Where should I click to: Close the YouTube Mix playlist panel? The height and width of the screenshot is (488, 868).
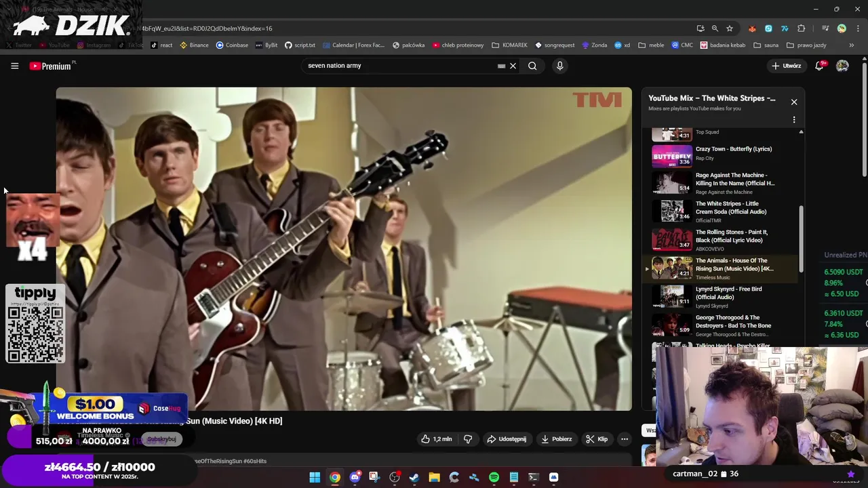click(x=794, y=102)
